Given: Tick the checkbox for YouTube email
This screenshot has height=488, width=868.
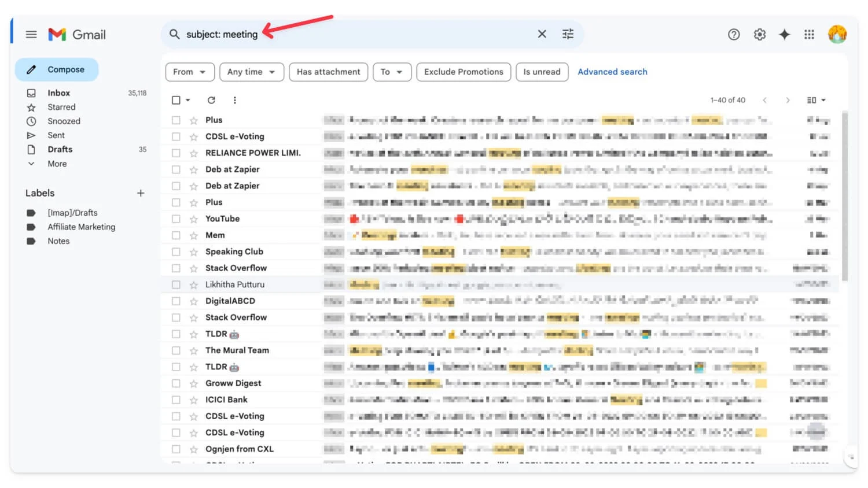Looking at the screenshot, I should 176,219.
